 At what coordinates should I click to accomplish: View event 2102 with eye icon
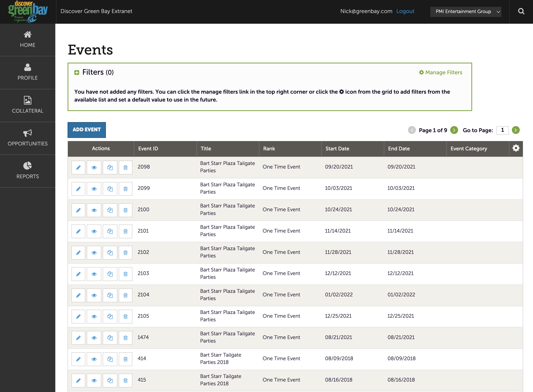click(x=94, y=253)
